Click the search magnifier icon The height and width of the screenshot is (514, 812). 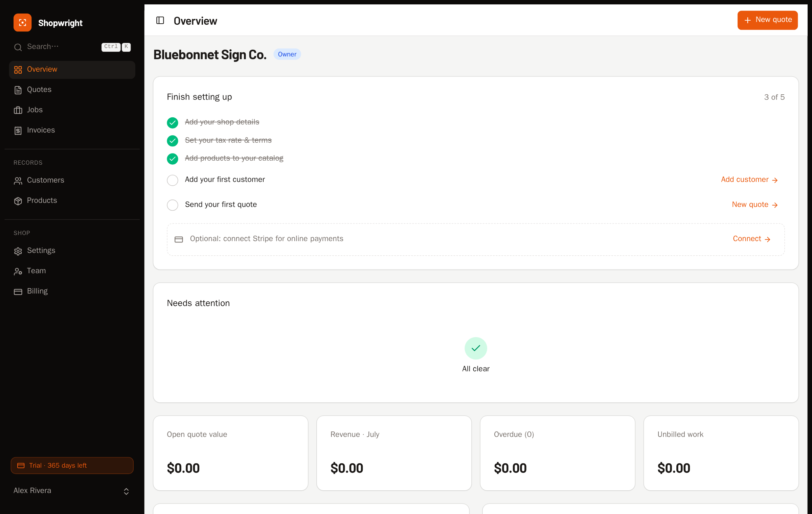click(18, 47)
